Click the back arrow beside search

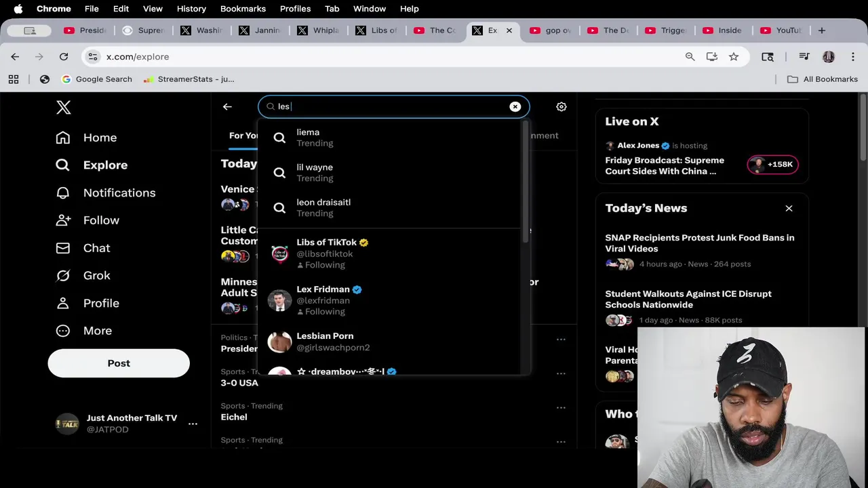(x=227, y=106)
